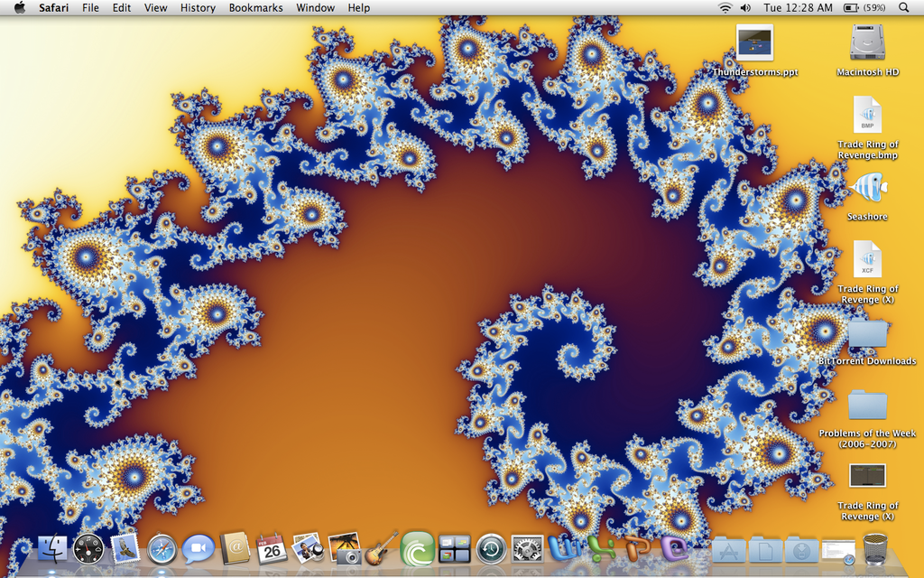
Task: Open Finder from the dock
Action: coord(51,548)
